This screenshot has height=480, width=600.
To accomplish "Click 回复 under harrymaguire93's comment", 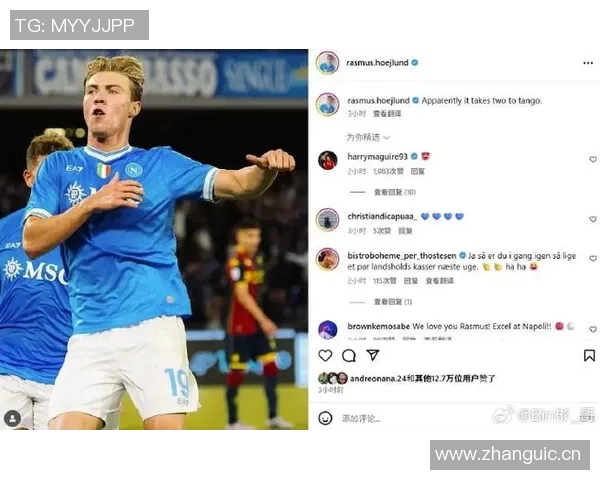I will (417, 171).
